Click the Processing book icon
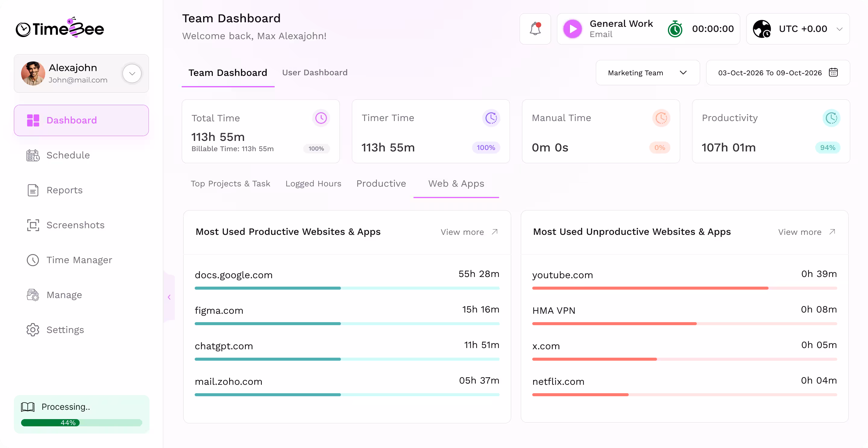The width and height of the screenshot is (868, 448). (28, 407)
